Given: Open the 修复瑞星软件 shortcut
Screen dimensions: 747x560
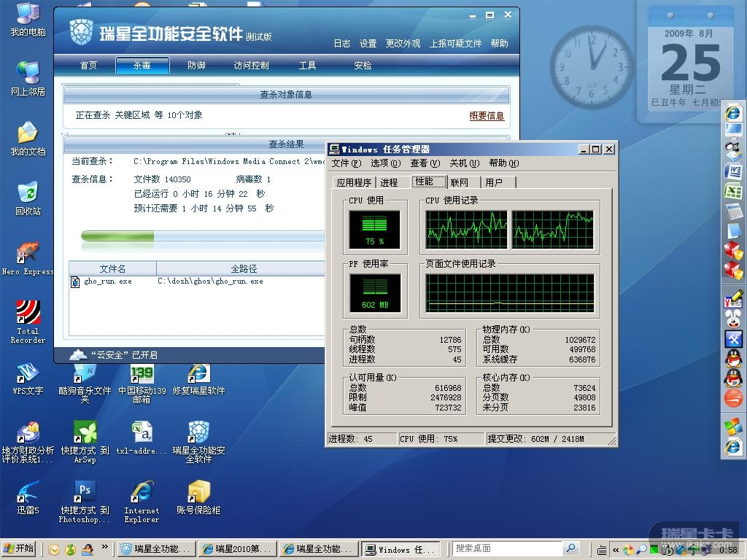Looking at the screenshot, I should pyautogui.click(x=198, y=378).
